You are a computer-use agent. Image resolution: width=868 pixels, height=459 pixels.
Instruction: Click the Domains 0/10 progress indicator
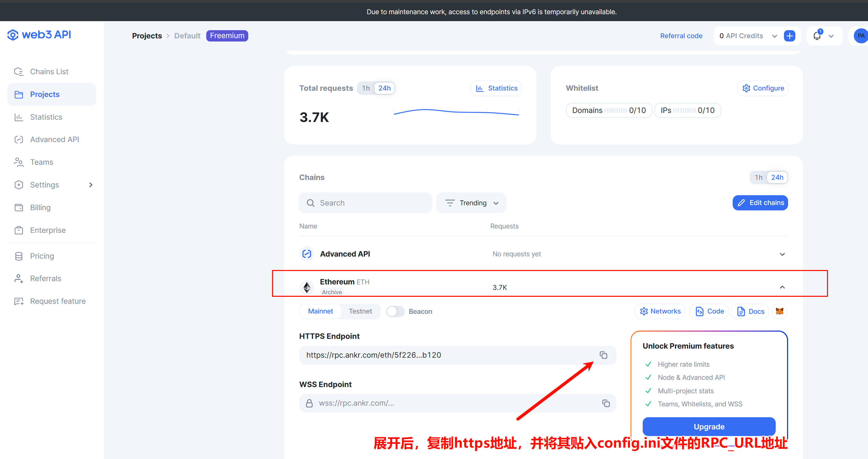click(x=609, y=110)
